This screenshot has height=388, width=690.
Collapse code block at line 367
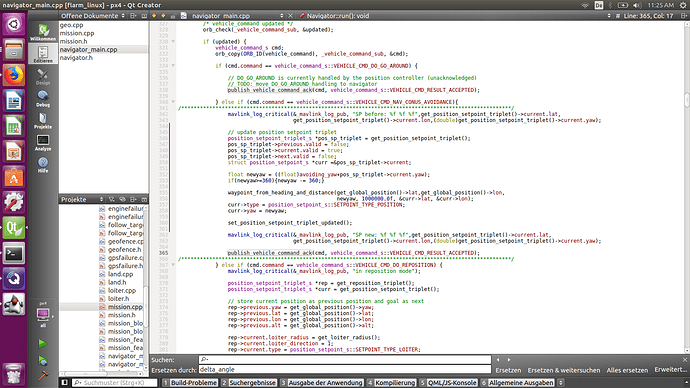173,265
